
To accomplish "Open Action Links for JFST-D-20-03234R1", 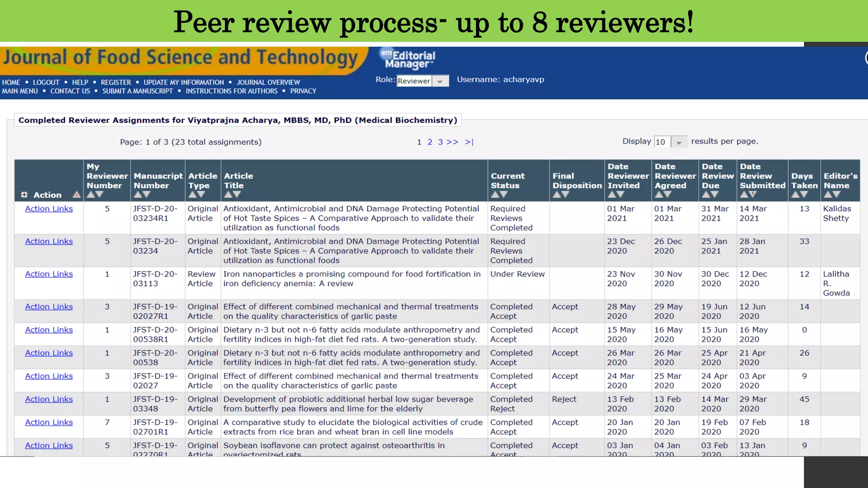I will point(49,209).
